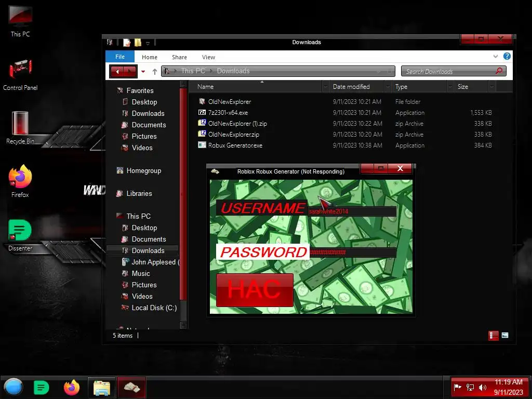Viewport: 532px width, 399px height.
Task: Click the HAC button in Robux Generator
Action: coord(255,290)
